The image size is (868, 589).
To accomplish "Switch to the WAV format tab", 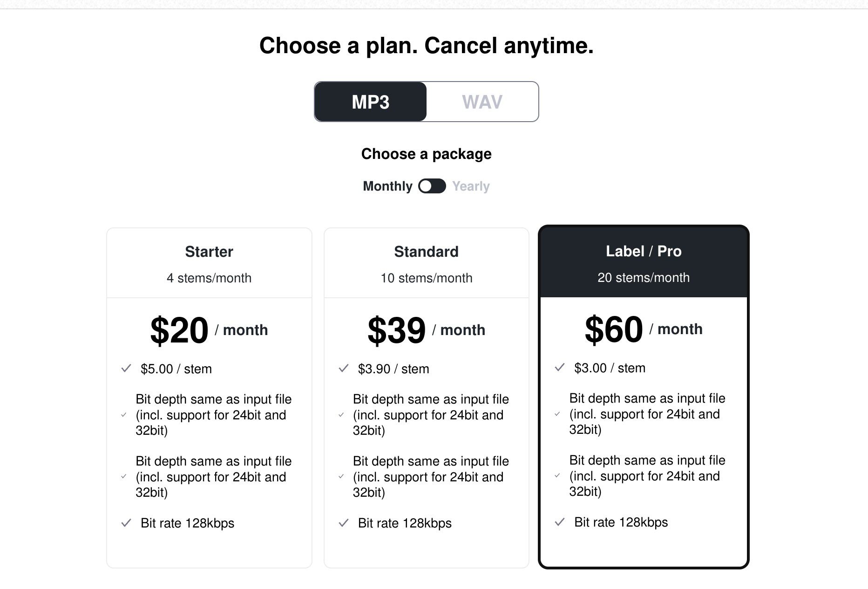I will click(x=482, y=102).
